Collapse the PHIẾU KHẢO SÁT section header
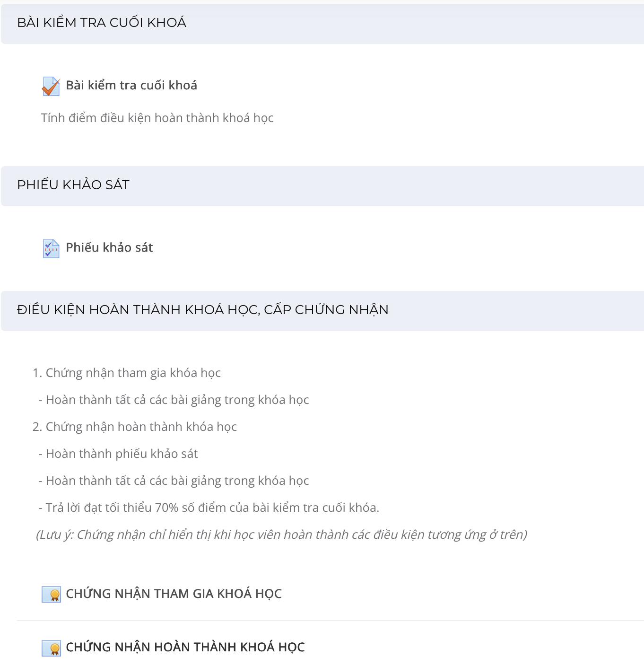The height and width of the screenshot is (666, 644). pos(322,186)
